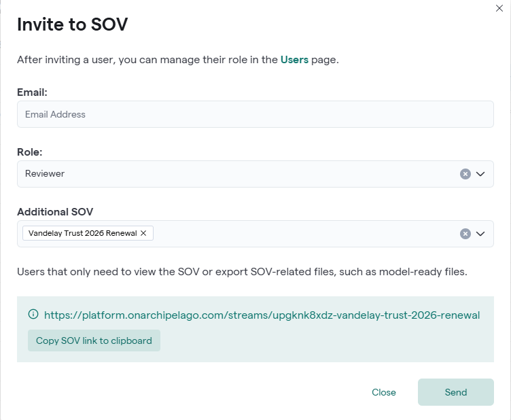511x420 pixels.
Task: Open the Vandelay Trust stream URL
Action: tap(262, 315)
